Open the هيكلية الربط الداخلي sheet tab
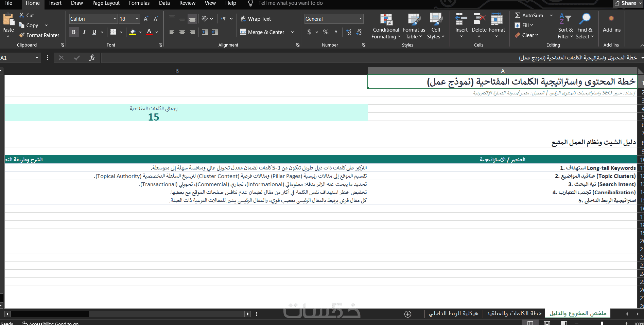The width and height of the screenshot is (644, 325). click(x=453, y=313)
